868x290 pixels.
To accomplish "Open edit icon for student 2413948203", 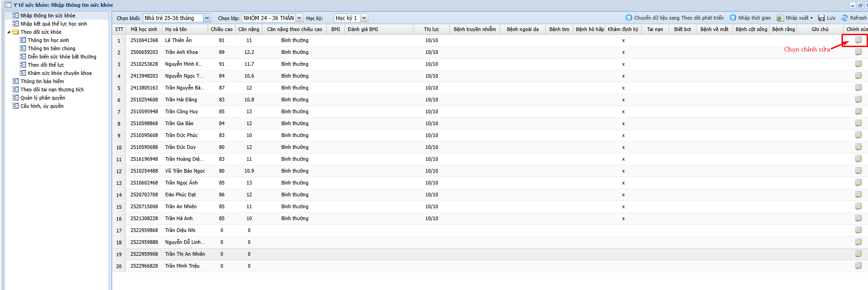I will [858, 76].
